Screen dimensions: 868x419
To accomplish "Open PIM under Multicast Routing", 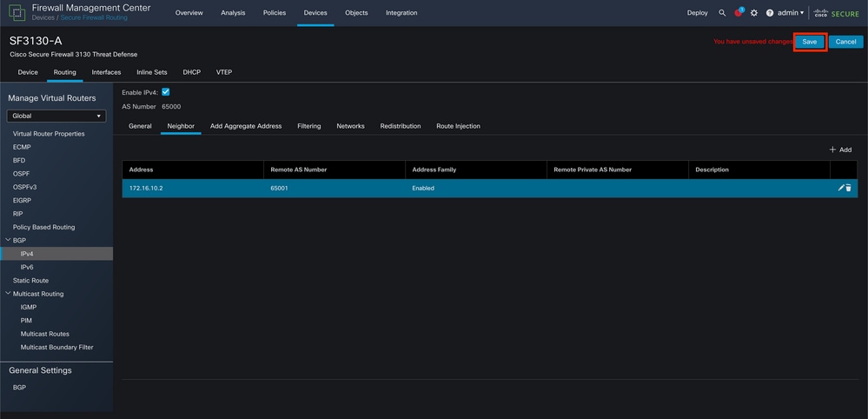I will [25, 321].
